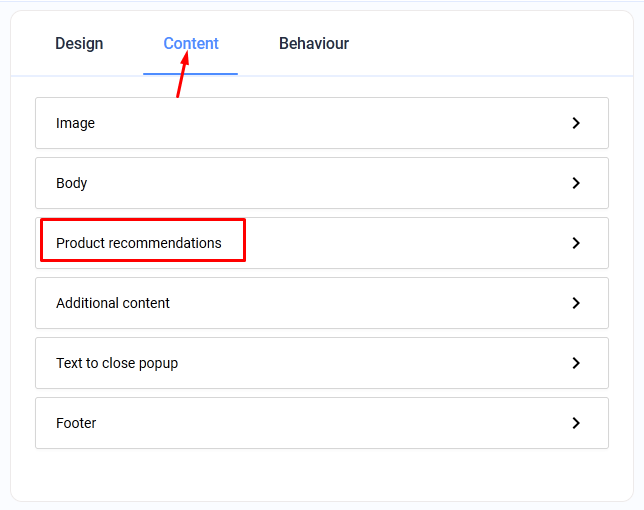Click the blank panel area below Footer
644x510 pixels.
point(320,474)
